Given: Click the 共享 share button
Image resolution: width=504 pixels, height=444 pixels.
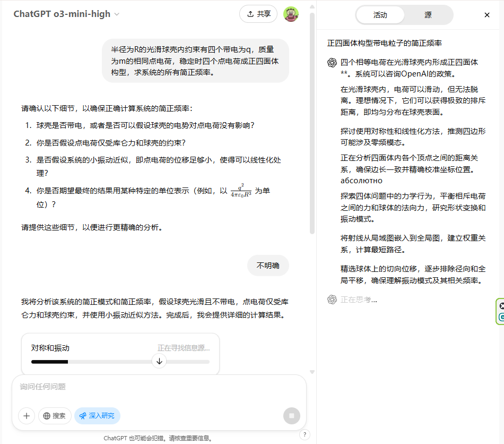Looking at the screenshot, I should 258,14.
